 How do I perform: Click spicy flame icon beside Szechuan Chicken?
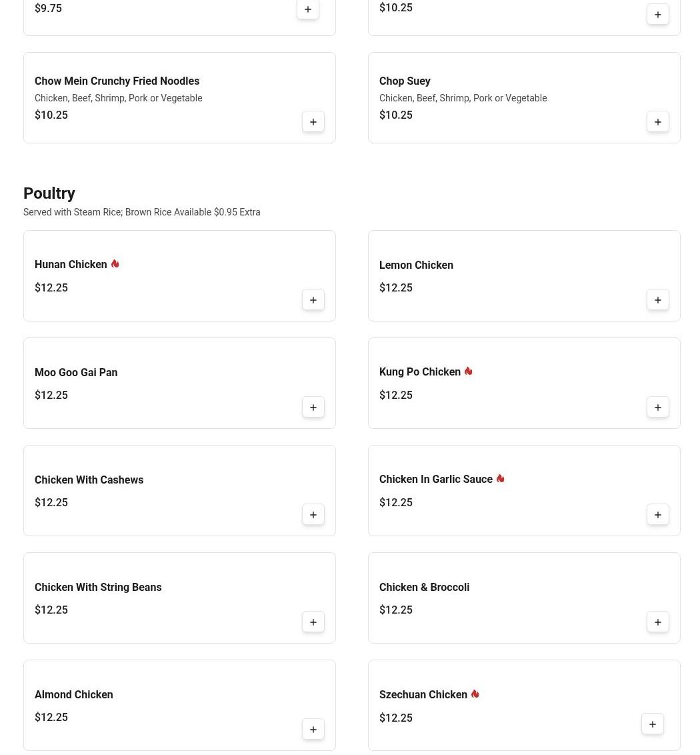click(x=475, y=694)
